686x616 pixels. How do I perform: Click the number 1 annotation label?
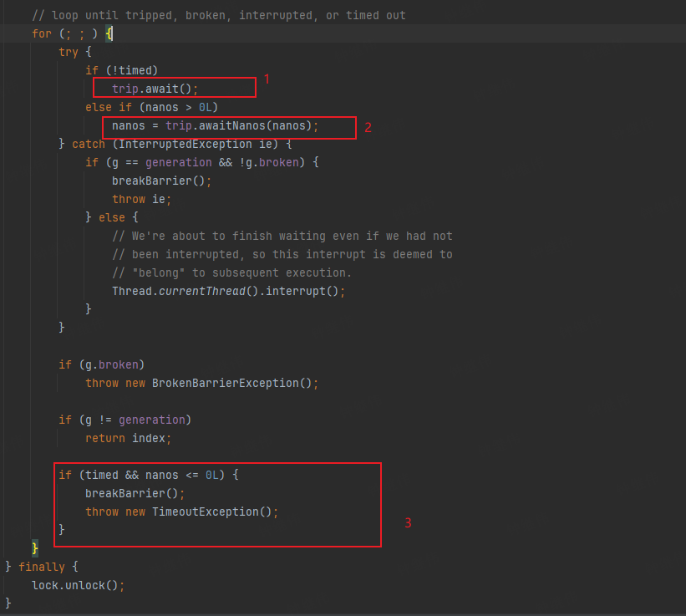[x=266, y=79]
